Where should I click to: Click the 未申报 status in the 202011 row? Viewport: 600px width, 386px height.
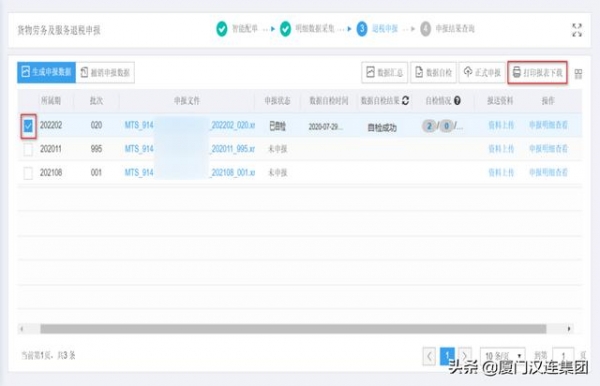277,149
